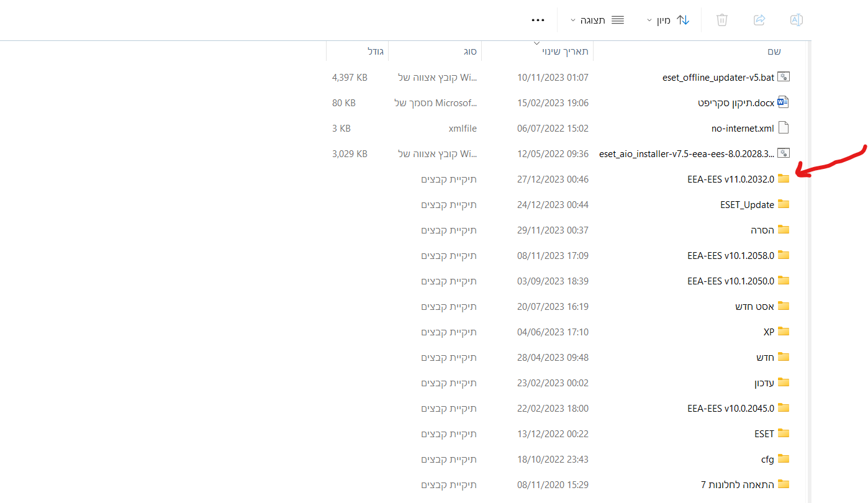This screenshot has width=868, height=503.
Task: Click the delete trash can icon
Action: point(722,20)
